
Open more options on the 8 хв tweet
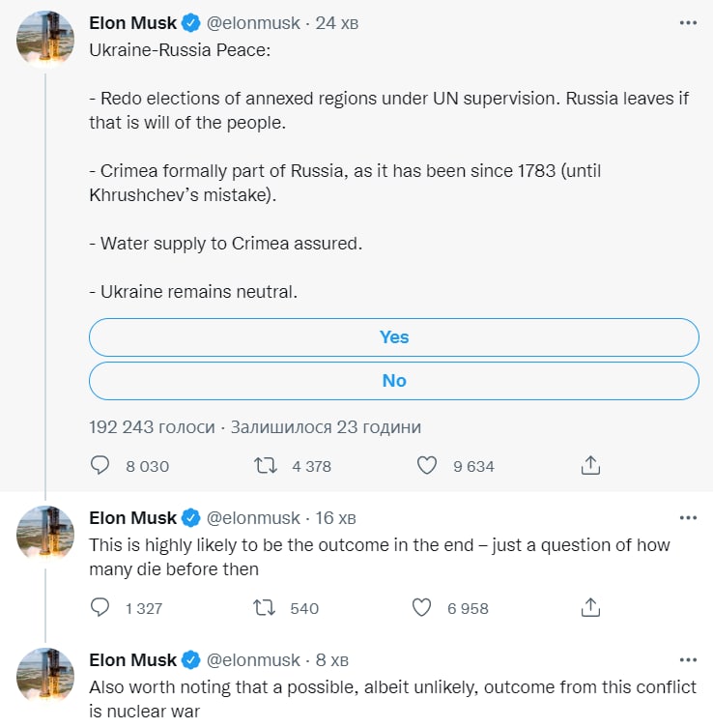click(x=688, y=659)
